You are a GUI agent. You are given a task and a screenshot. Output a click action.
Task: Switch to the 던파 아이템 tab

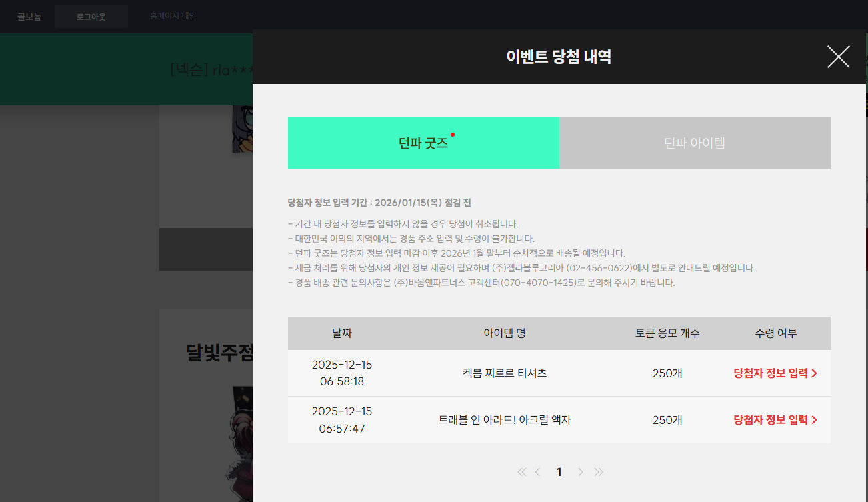coord(695,143)
